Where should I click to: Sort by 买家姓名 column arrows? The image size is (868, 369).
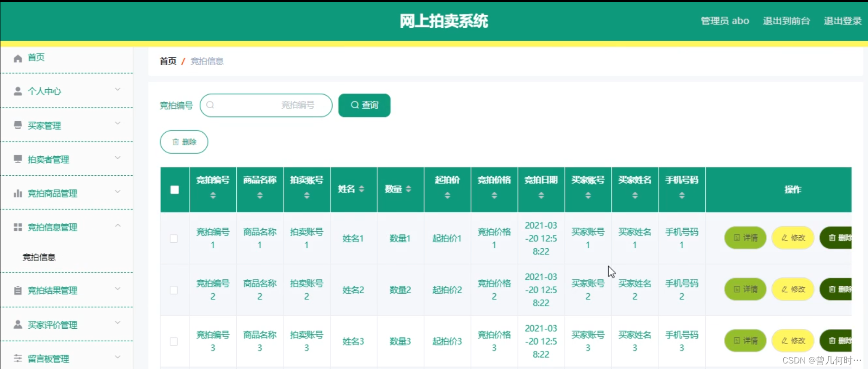coord(635,196)
